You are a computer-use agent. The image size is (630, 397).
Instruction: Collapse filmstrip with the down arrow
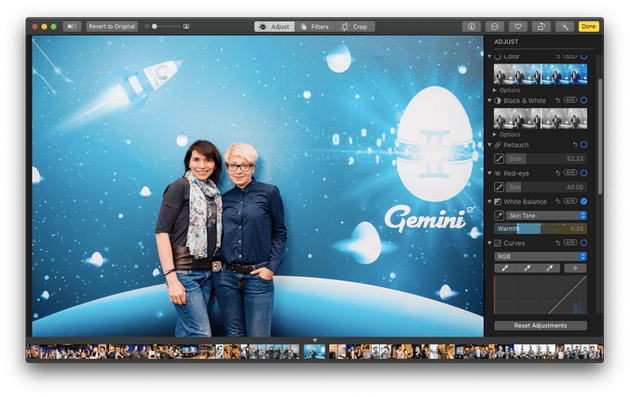pos(315,340)
